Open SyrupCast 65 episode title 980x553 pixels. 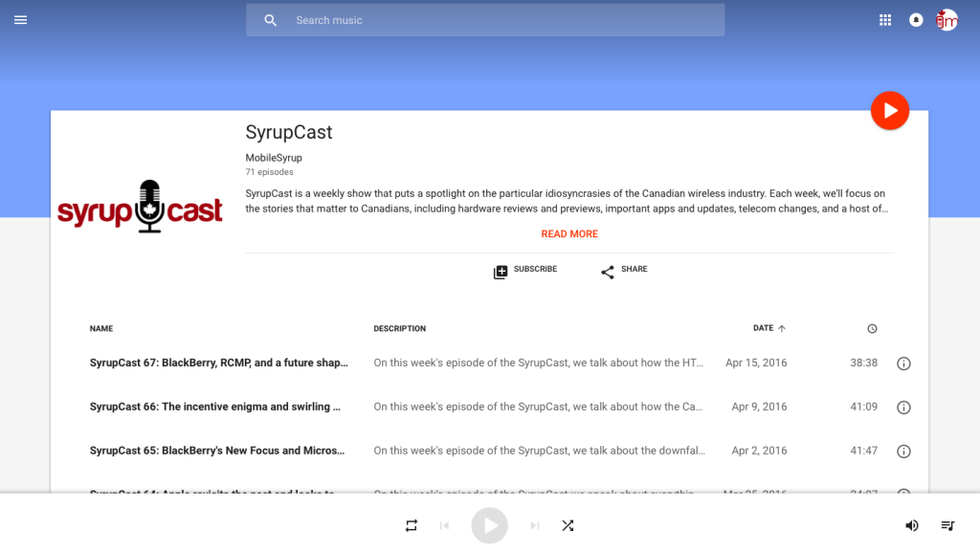pyautogui.click(x=217, y=451)
